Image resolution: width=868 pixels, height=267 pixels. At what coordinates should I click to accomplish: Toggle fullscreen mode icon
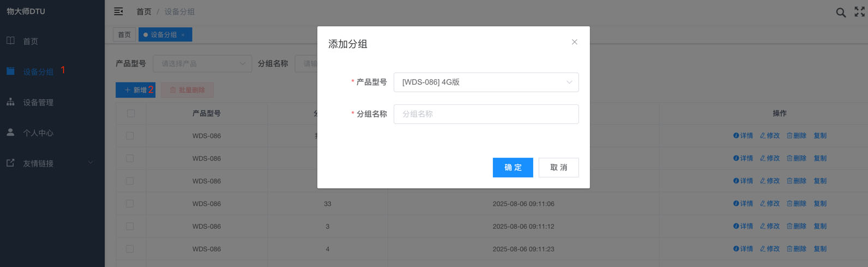(859, 12)
